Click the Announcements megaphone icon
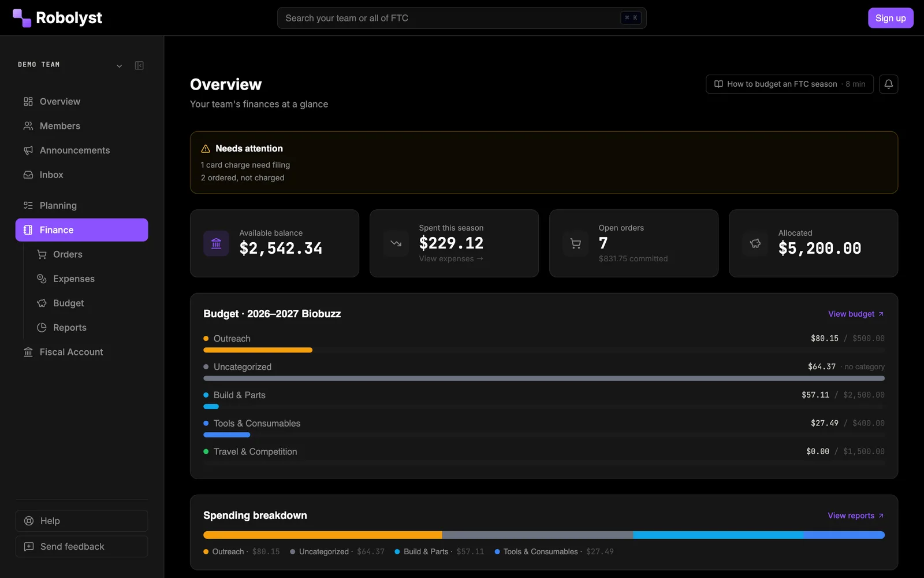The height and width of the screenshot is (578, 924). pos(28,150)
